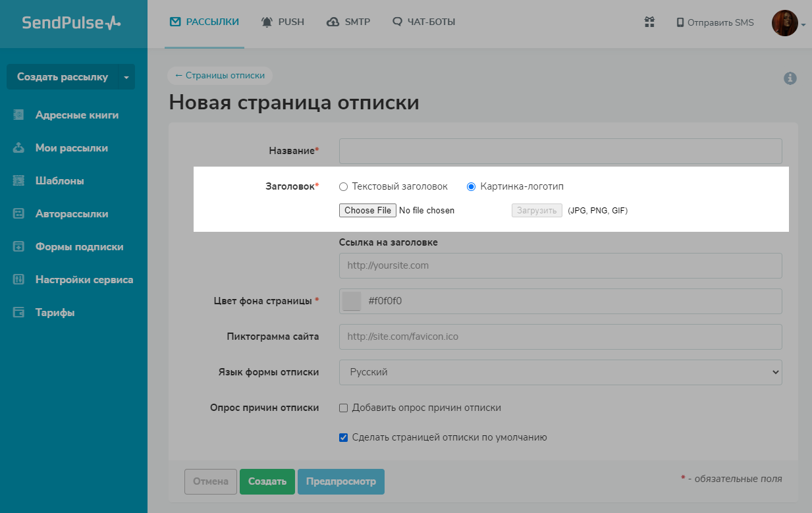Enable Добавить опрос причин отписки checkbox
Image resolution: width=812 pixels, height=513 pixels.
343,408
